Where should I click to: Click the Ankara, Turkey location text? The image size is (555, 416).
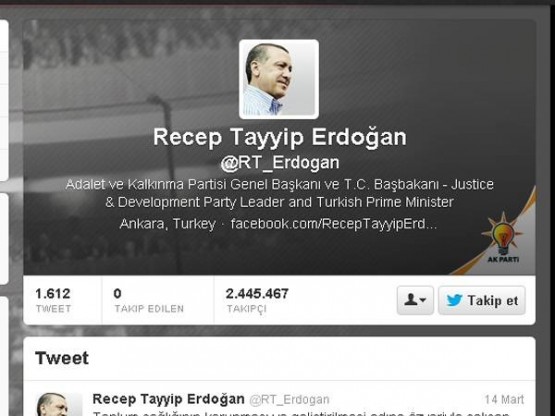pos(167,224)
